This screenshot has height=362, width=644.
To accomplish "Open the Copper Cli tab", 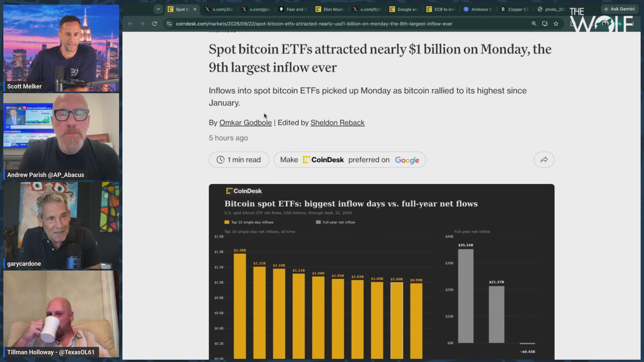I will pyautogui.click(x=515, y=9).
